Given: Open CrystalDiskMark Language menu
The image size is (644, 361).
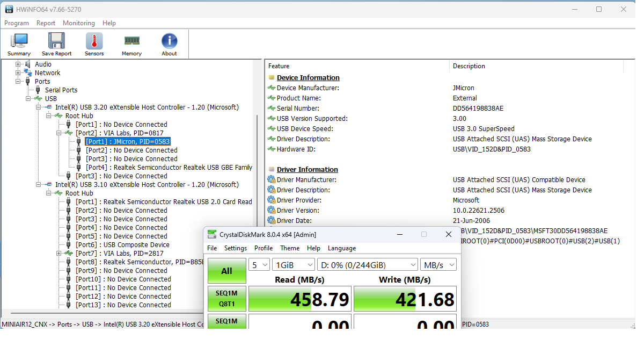Looking at the screenshot, I should (x=342, y=248).
